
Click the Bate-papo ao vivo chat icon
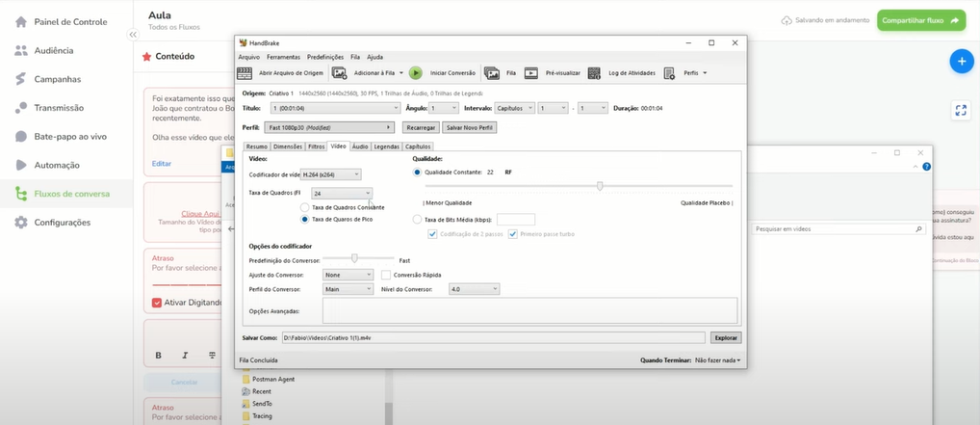click(21, 137)
